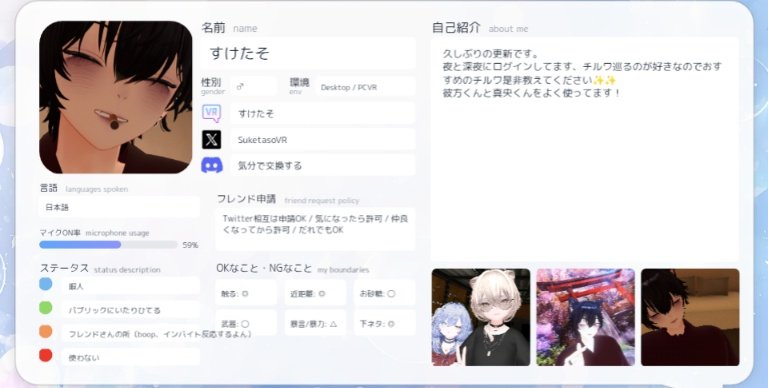Click the X (Twitter) logo icon

pyautogui.click(x=212, y=140)
